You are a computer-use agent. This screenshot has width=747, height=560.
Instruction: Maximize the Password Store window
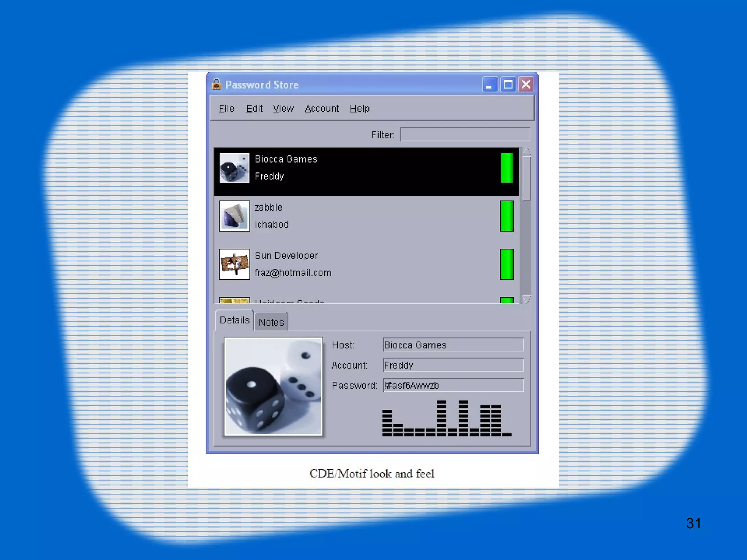click(x=508, y=85)
